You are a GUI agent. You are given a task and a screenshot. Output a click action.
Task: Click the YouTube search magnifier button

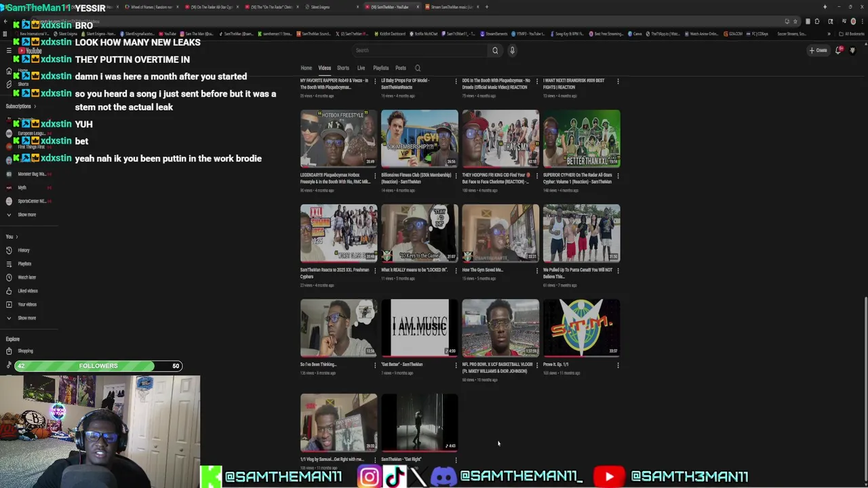495,50
